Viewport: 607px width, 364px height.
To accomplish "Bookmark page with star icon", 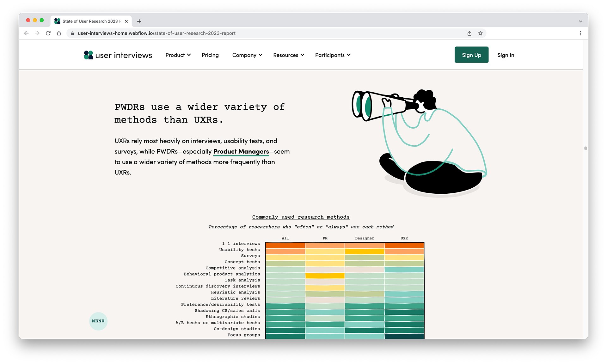I will [480, 33].
